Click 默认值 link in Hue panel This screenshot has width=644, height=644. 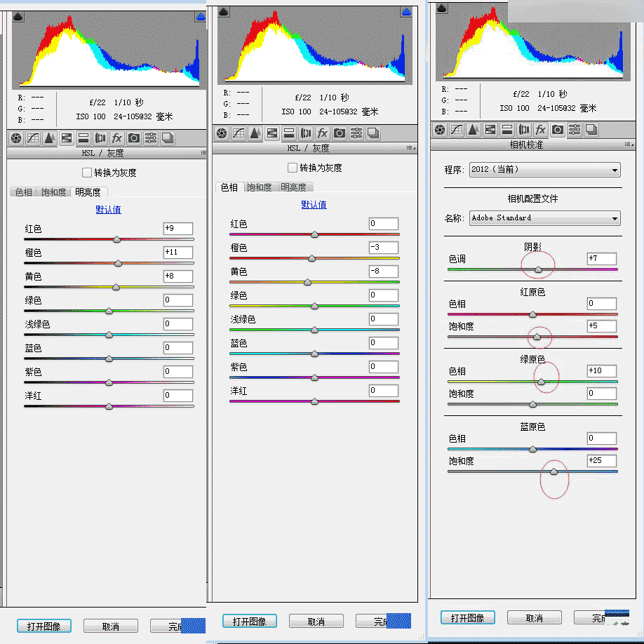pos(314,205)
